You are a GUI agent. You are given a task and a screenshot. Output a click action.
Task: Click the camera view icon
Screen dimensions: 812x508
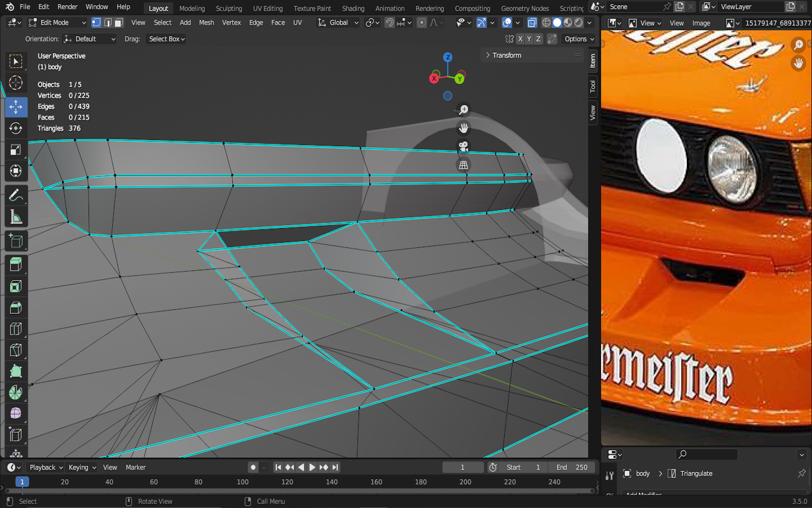pos(464,147)
